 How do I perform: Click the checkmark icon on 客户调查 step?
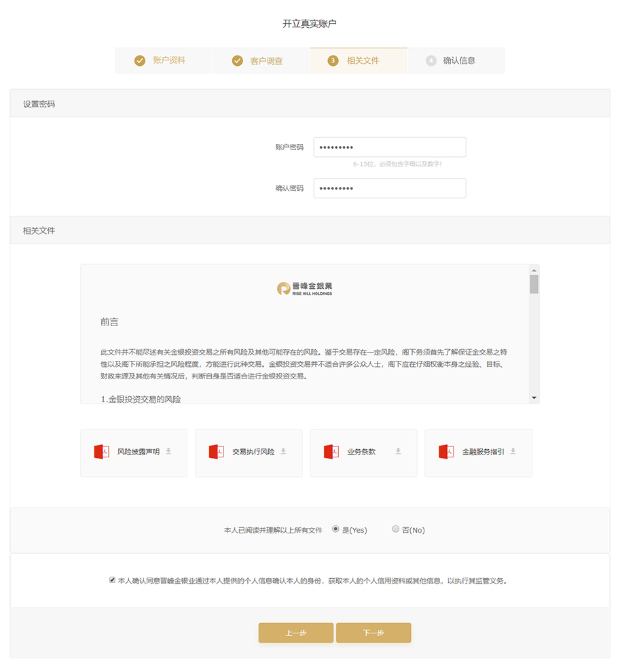pos(237,60)
